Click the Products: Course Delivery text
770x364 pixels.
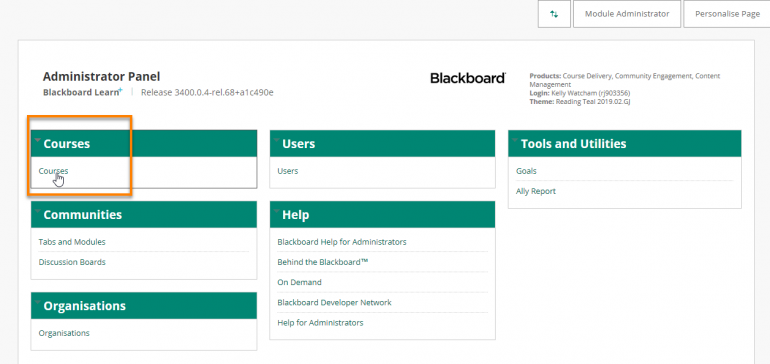(625, 80)
